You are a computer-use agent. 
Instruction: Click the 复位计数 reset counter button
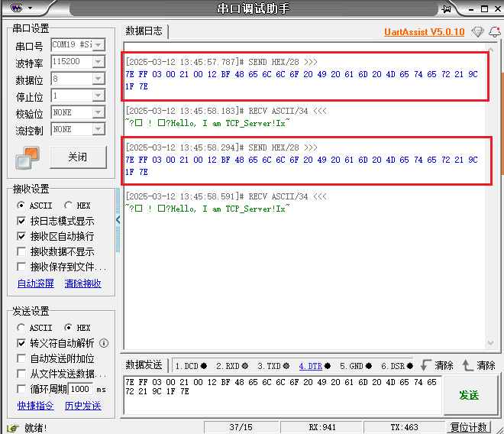click(x=469, y=428)
